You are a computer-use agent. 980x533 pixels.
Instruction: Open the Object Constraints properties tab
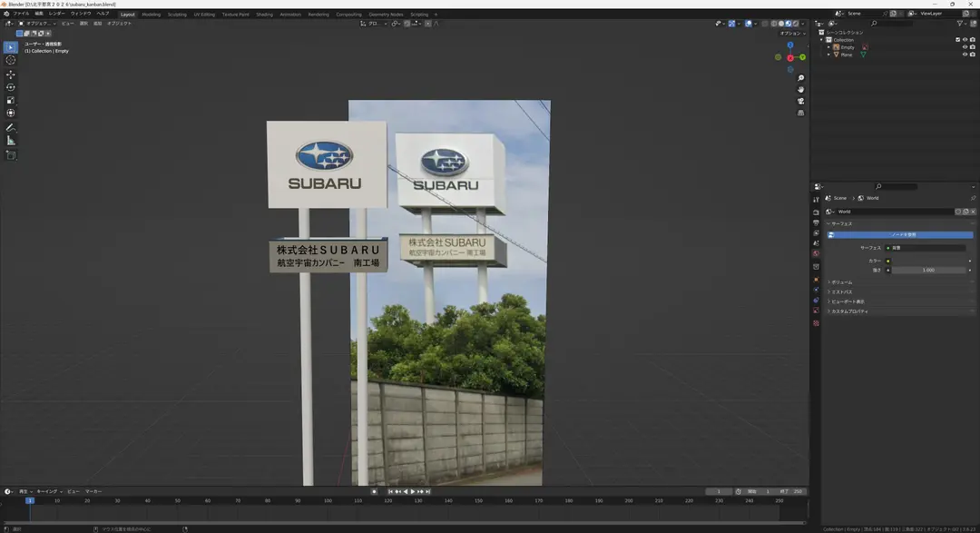[x=817, y=301]
